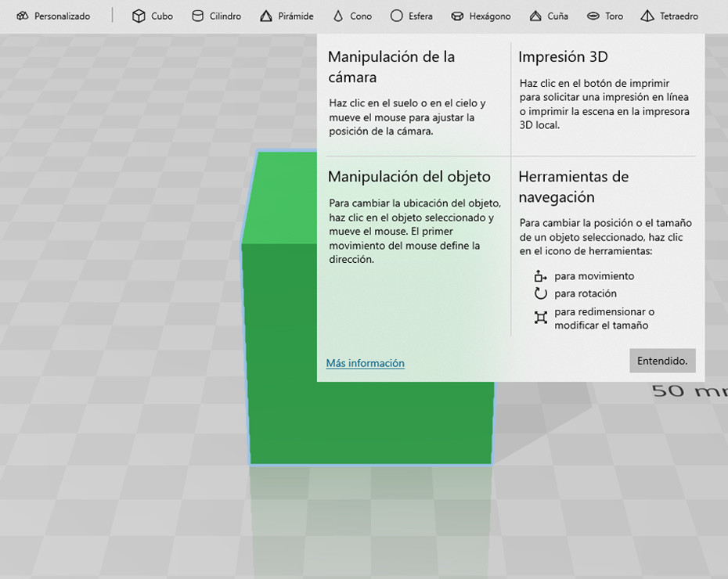Click the 'Manipulación del objeto' heading
Image resolution: width=728 pixels, height=579 pixels.
coord(409,177)
